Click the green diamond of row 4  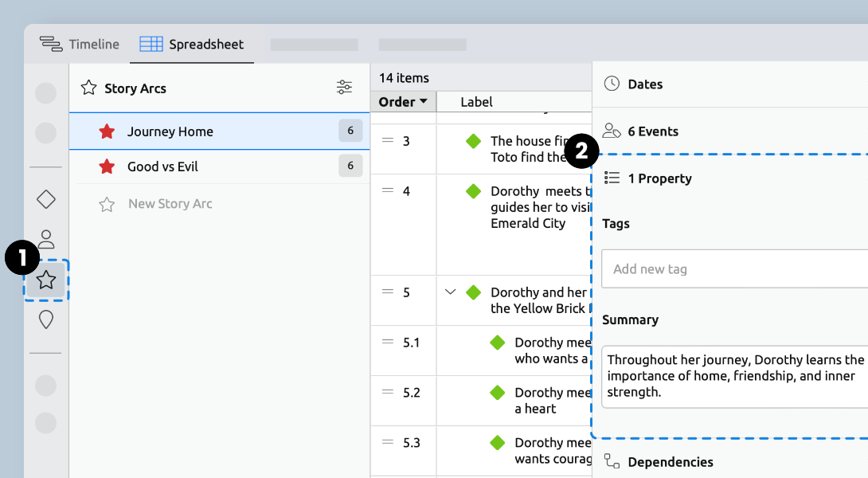click(473, 191)
